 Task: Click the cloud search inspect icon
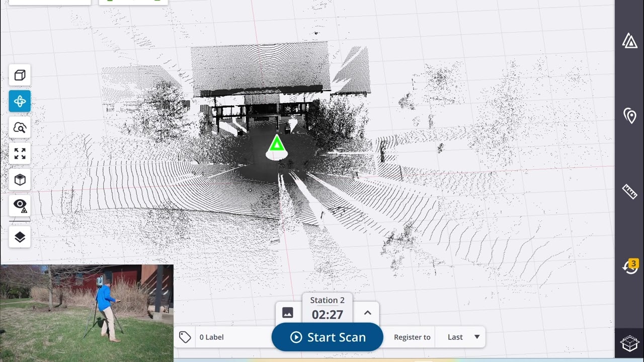(x=20, y=128)
